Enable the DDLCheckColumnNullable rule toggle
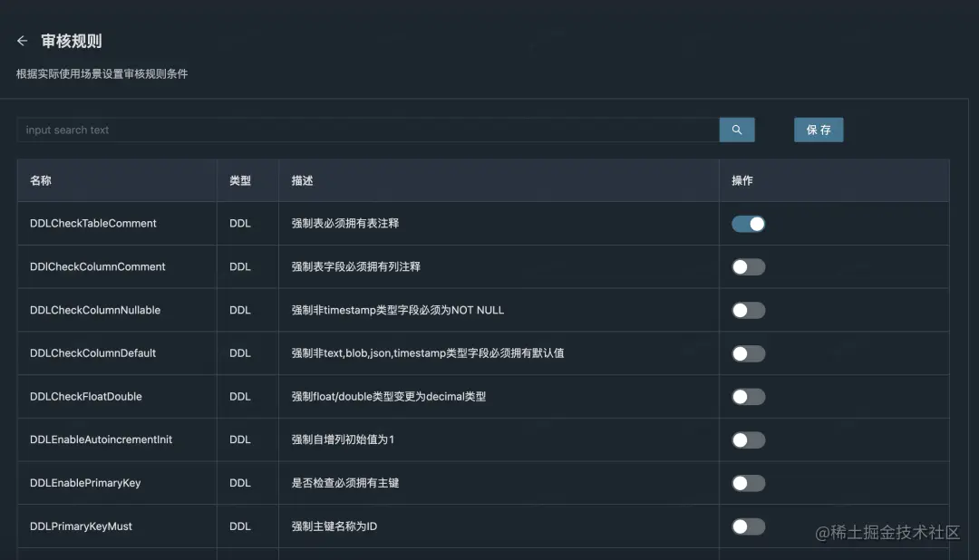 (748, 310)
